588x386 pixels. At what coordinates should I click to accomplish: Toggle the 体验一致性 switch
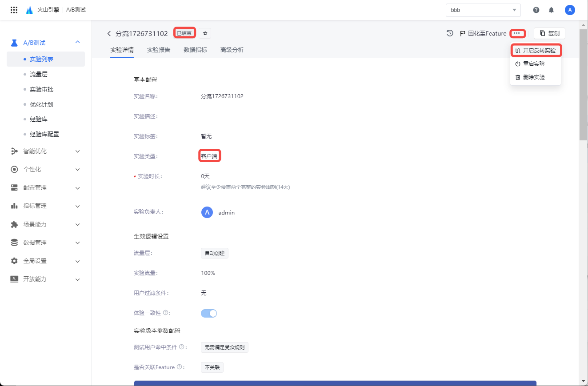coord(209,313)
